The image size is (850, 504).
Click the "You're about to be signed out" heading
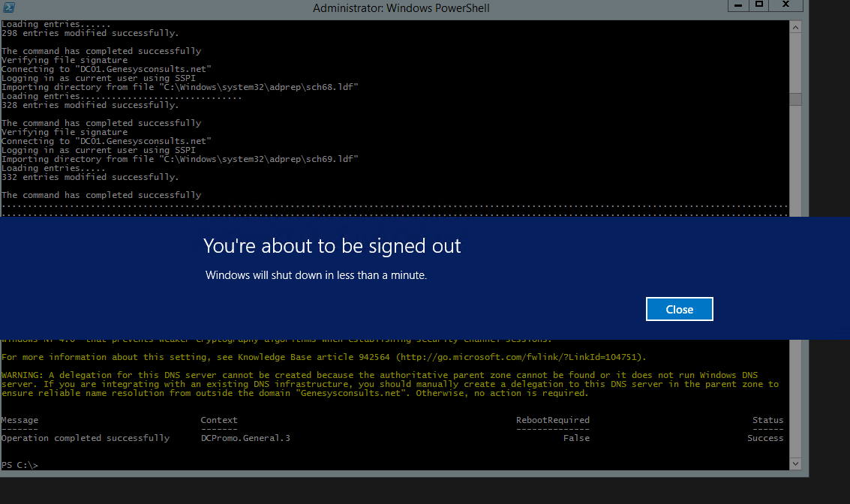pos(332,246)
